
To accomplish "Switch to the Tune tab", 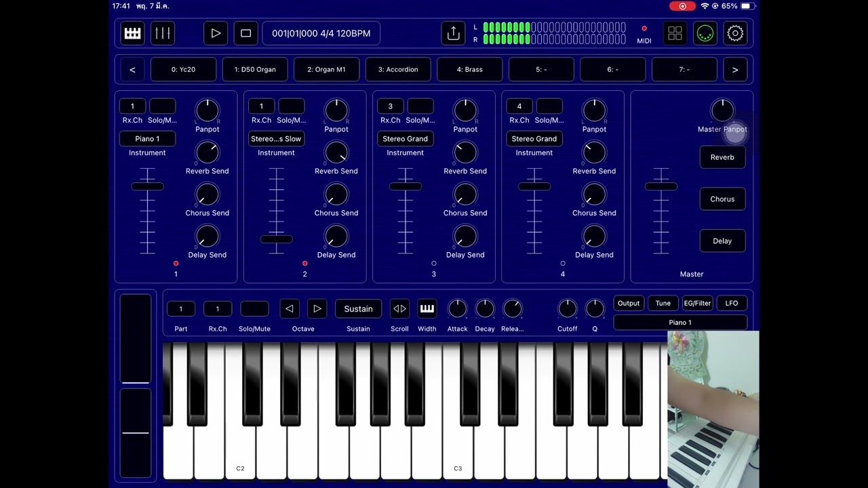I will click(x=663, y=304).
